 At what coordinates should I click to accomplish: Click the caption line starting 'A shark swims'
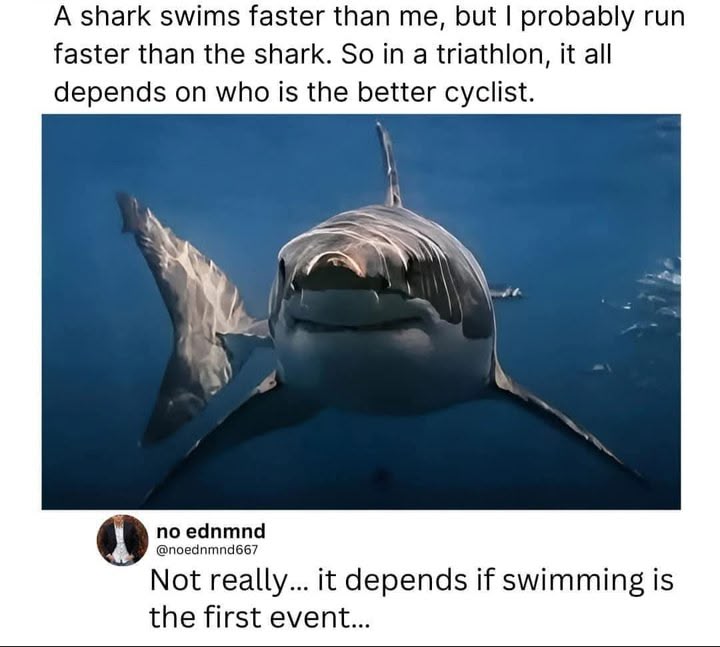pyautogui.click(x=370, y=16)
